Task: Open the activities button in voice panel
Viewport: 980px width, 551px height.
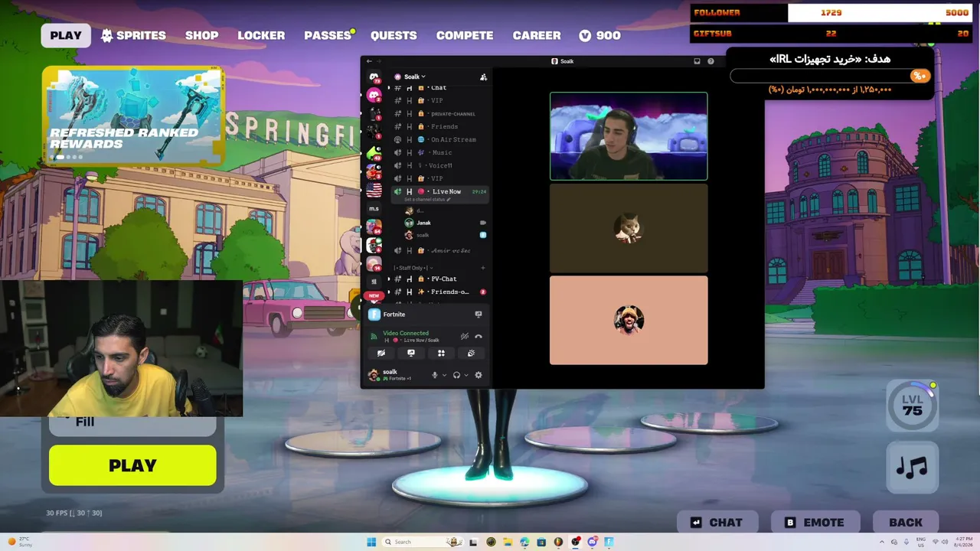Action: click(441, 353)
